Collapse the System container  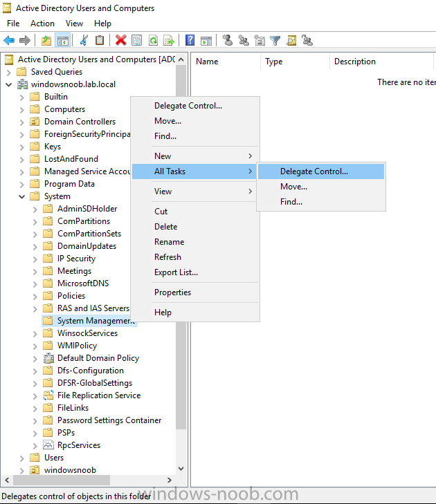pos(22,197)
